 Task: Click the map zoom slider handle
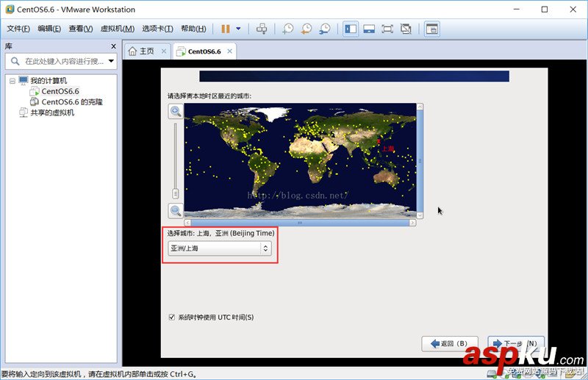[175, 193]
